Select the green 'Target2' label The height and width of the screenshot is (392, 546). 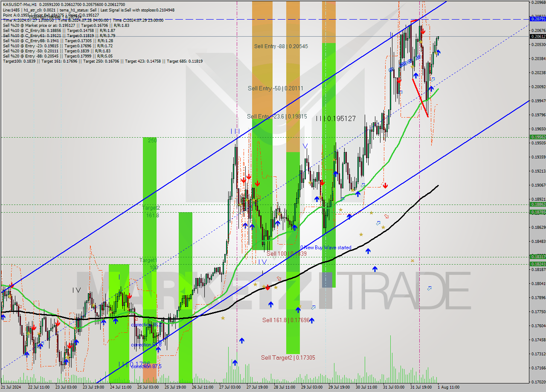[151, 208]
